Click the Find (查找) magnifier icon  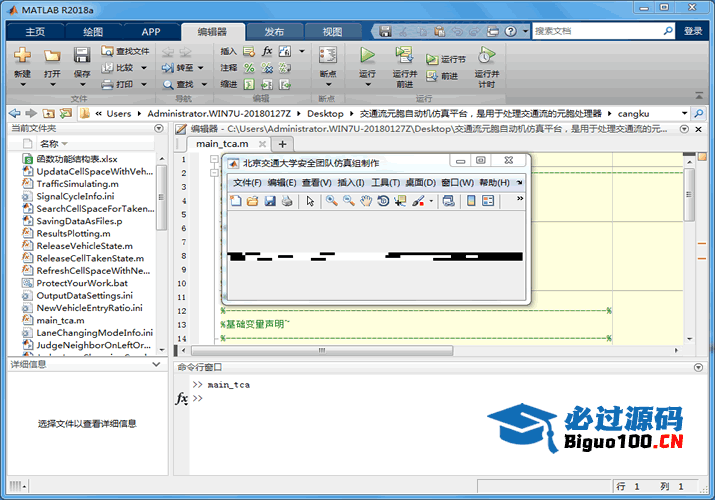coord(167,84)
